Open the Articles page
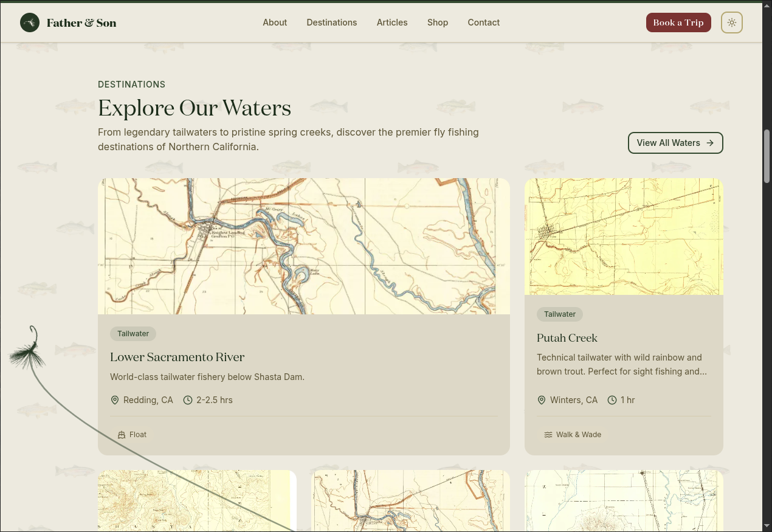 coord(392,22)
